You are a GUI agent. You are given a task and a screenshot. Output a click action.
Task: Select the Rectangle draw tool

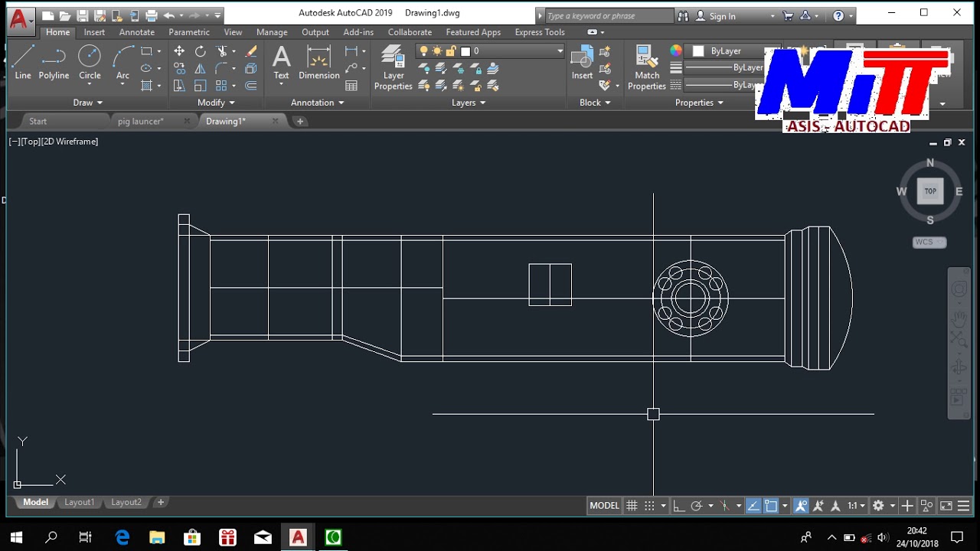146,51
